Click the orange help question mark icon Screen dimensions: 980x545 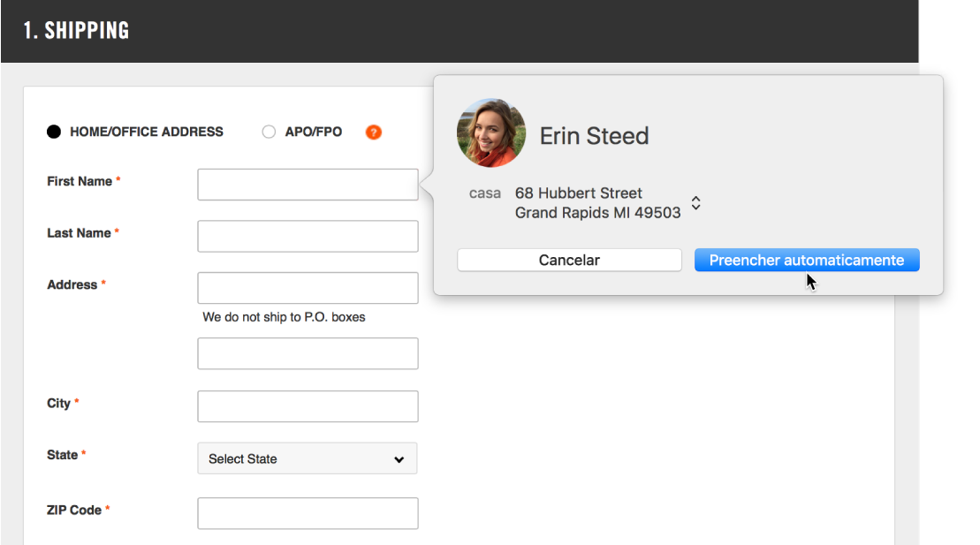click(x=373, y=132)
